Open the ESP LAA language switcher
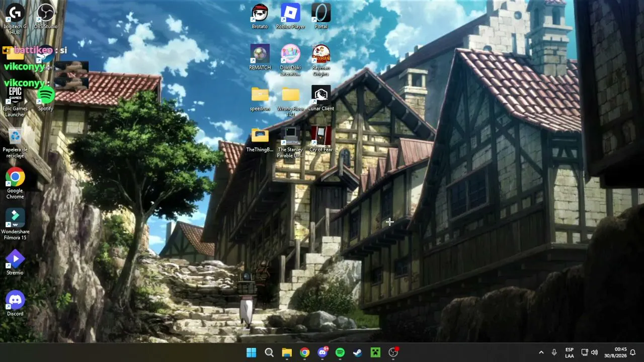 (570, 352)
